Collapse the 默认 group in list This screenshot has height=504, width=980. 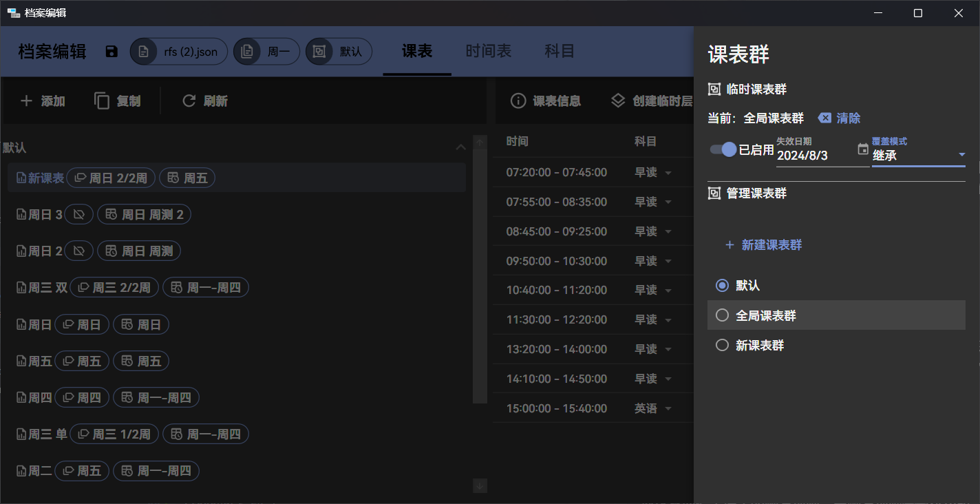coord(460,147)
